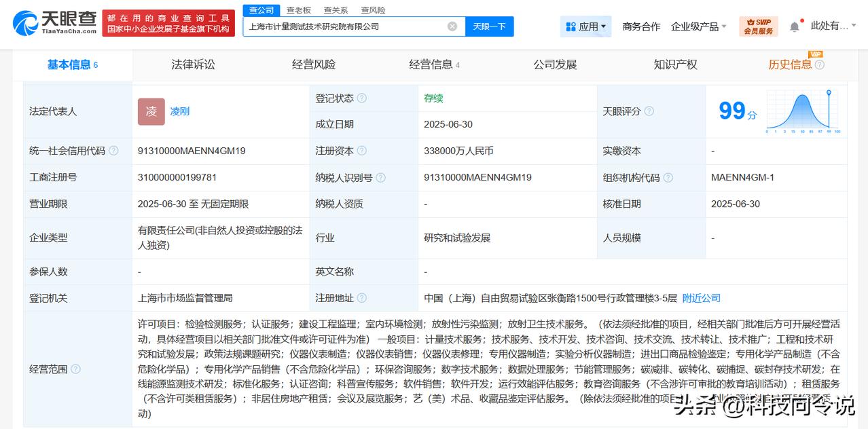
Task: Click the 凌 avatar of legal representative
Action: pos(151,112)
